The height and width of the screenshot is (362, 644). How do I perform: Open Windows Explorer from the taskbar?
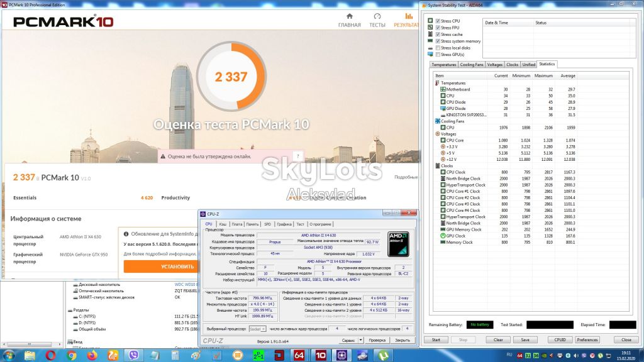pyautogui.click(x=30, y=355)
